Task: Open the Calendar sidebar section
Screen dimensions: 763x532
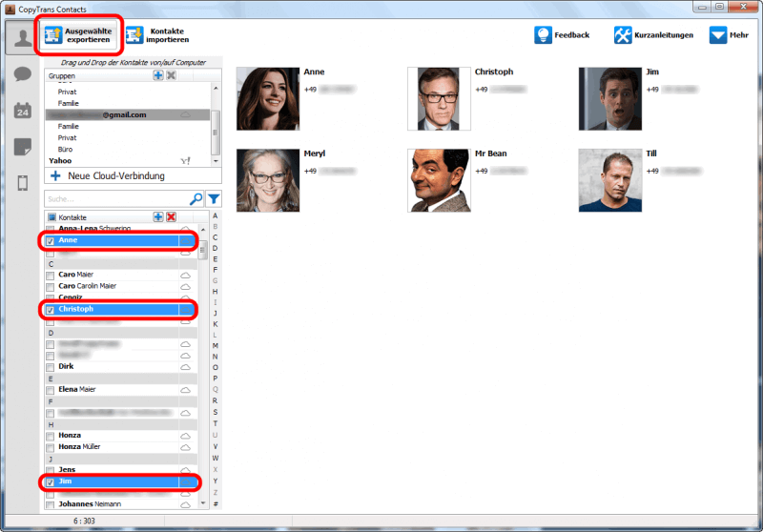Action: coord(22,111)
